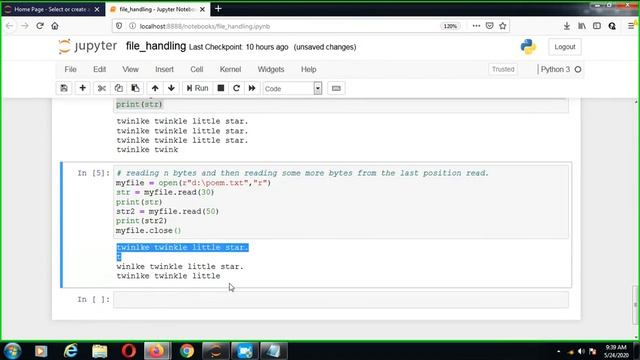This screenshot has height=360, width=640.
Task: Click into the empty In [ ] code cell
Action: point(341,300)
